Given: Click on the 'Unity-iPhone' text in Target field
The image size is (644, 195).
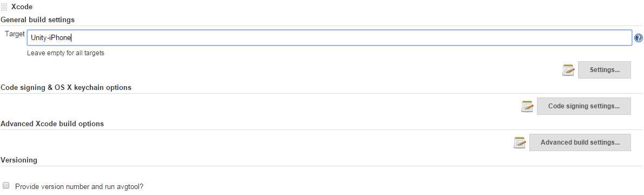Looking at the screenshot, I should (x=51, y=38).
